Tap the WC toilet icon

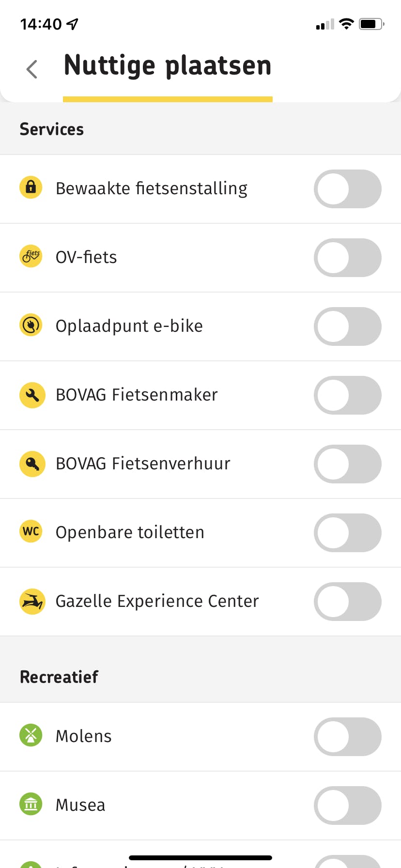coord(31,531)
